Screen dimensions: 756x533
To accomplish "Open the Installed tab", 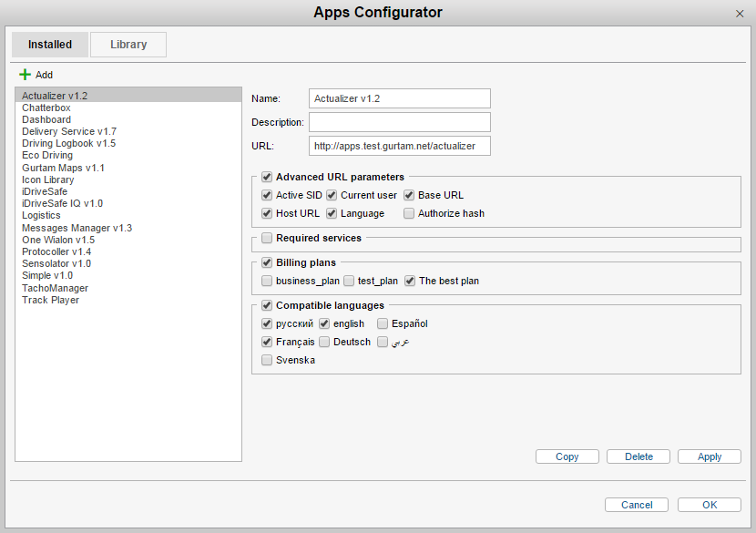I will [x=50, y=45].
